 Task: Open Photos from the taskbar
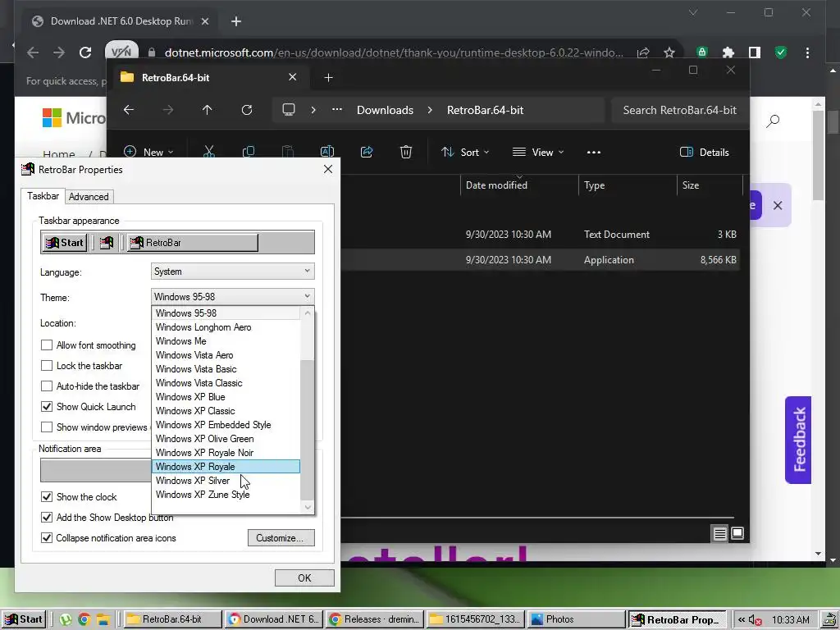tap(575, 619)
